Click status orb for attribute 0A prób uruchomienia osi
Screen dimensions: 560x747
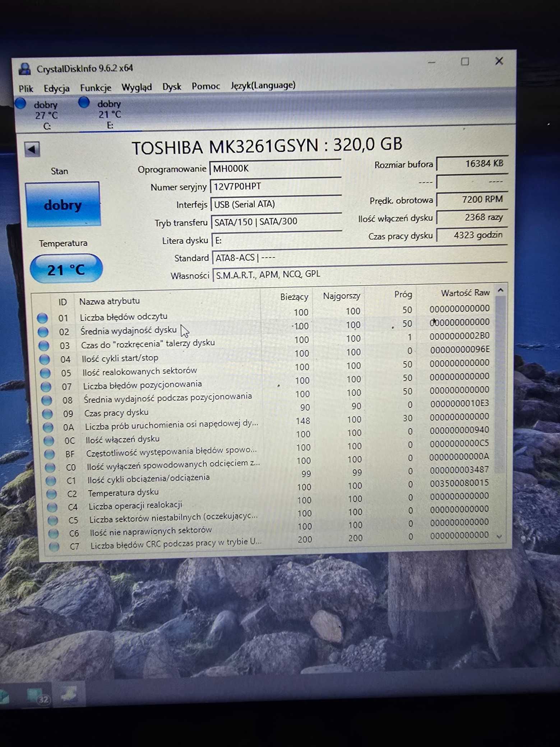point(48,427)
